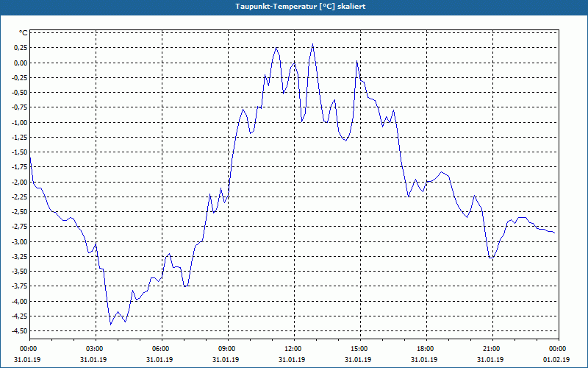Image resolution: width=588 pixels, height=368 pixels.
Task: Click the -2,50 y-axis label
Action: (x=20, y=212)
